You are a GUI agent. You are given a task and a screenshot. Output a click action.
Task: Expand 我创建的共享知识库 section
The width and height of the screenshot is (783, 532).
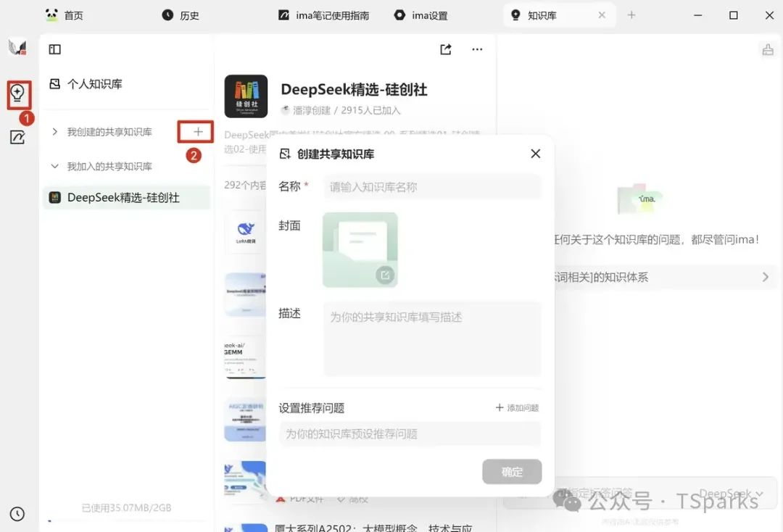tap(55, 132)
